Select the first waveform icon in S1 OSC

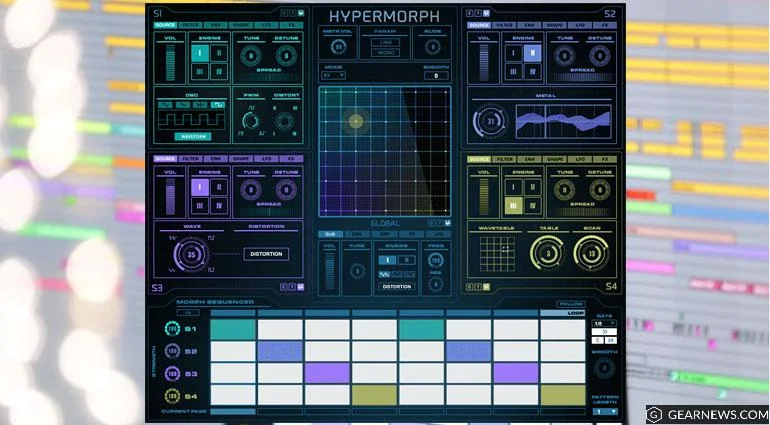coord(165,105)
